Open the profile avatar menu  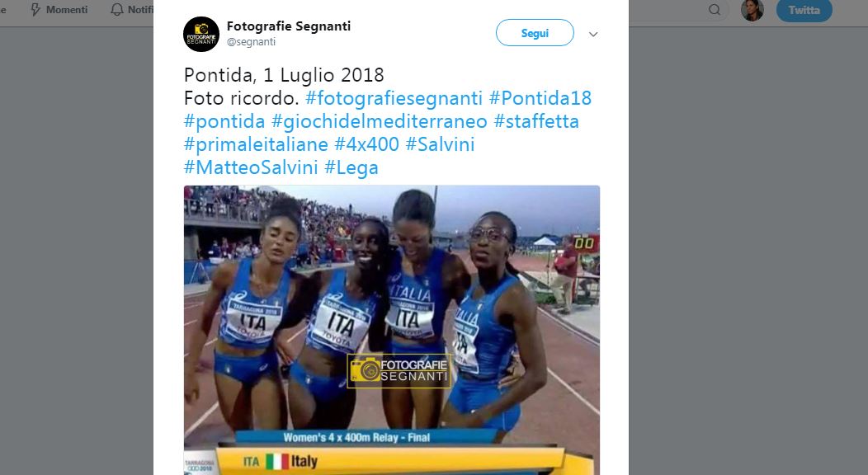pyautogui.click(x=752, y=10)
